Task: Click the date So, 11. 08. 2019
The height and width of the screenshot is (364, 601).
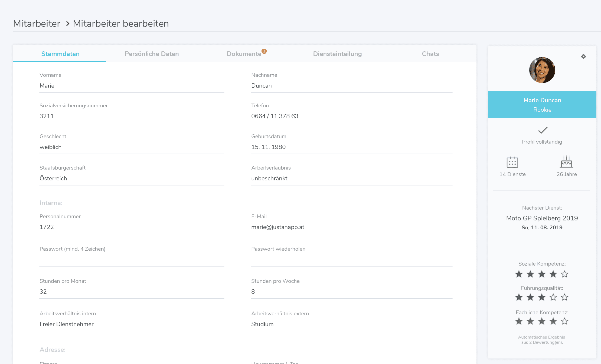Action: pos(542,227)
